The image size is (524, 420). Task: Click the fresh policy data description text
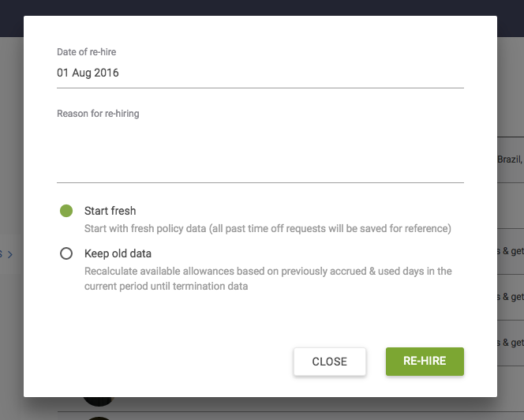click(x=268, y=229)
